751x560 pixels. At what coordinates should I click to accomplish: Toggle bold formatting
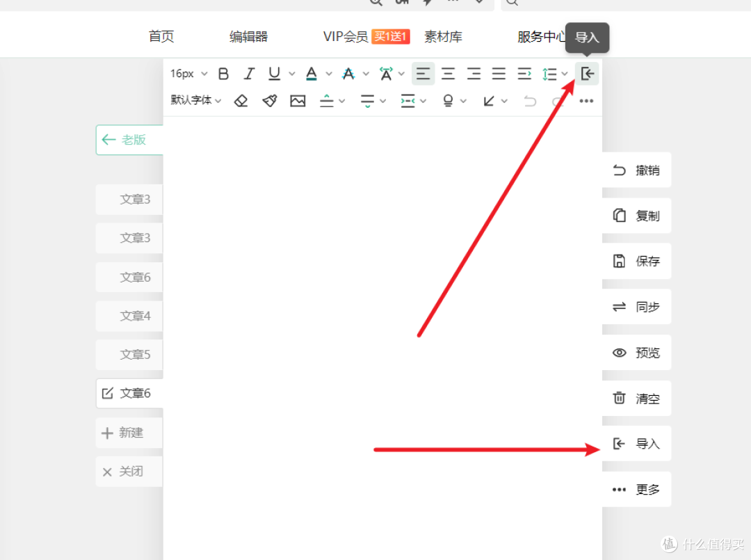[x=223, y=74]
